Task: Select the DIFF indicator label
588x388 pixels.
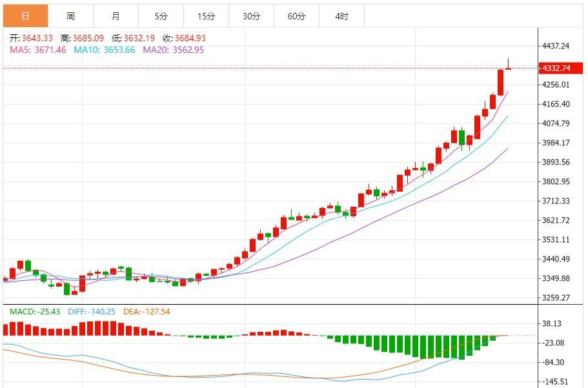Action: [91, 312]
